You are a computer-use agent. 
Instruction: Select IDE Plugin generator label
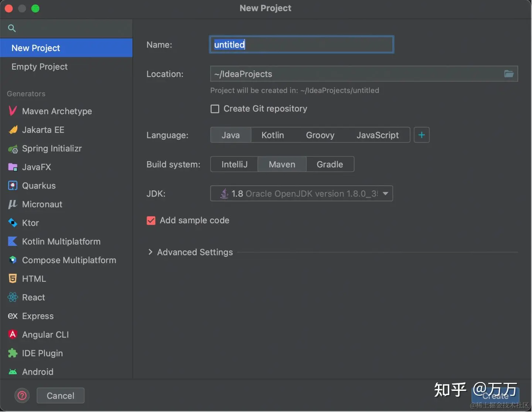(42, 353)
